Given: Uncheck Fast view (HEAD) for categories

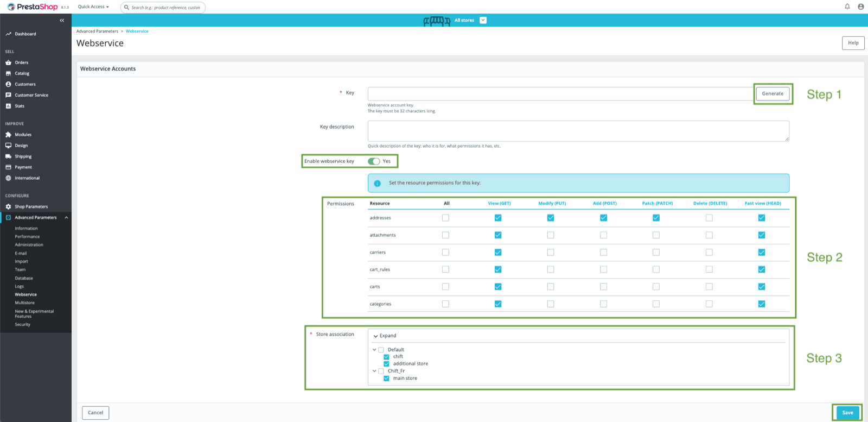Looking at the screenshot, I should (762, 304).
